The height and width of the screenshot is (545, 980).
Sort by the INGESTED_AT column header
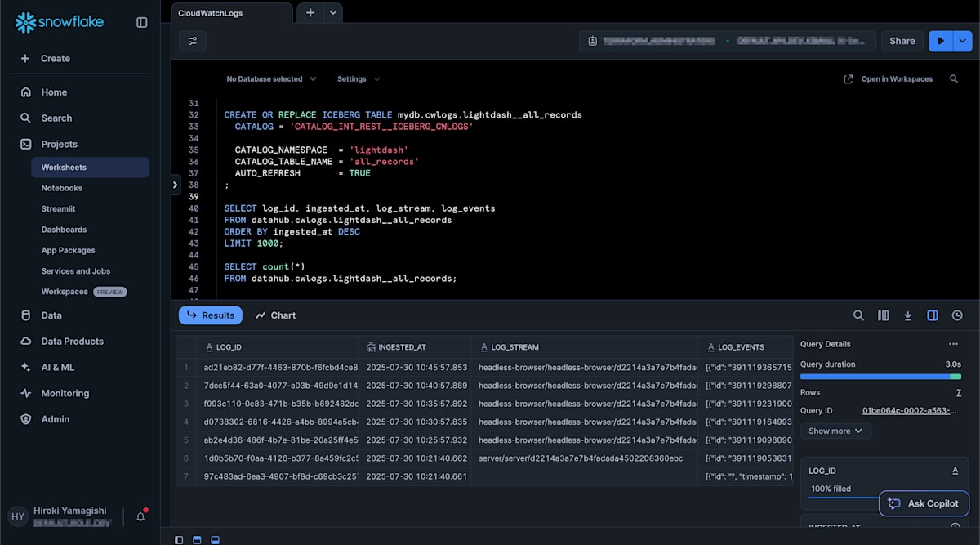click(415, 346)
